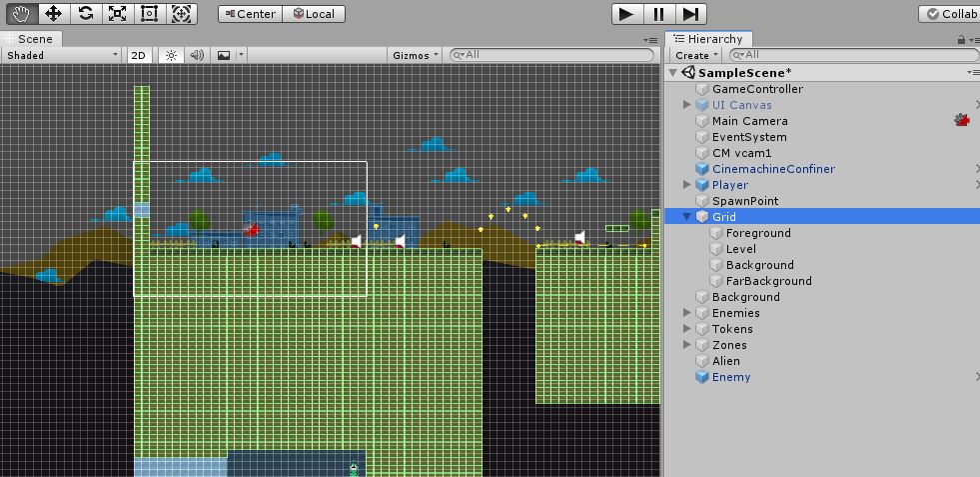
Task: Select the Hand tool
Action: (x=22, y=14)
